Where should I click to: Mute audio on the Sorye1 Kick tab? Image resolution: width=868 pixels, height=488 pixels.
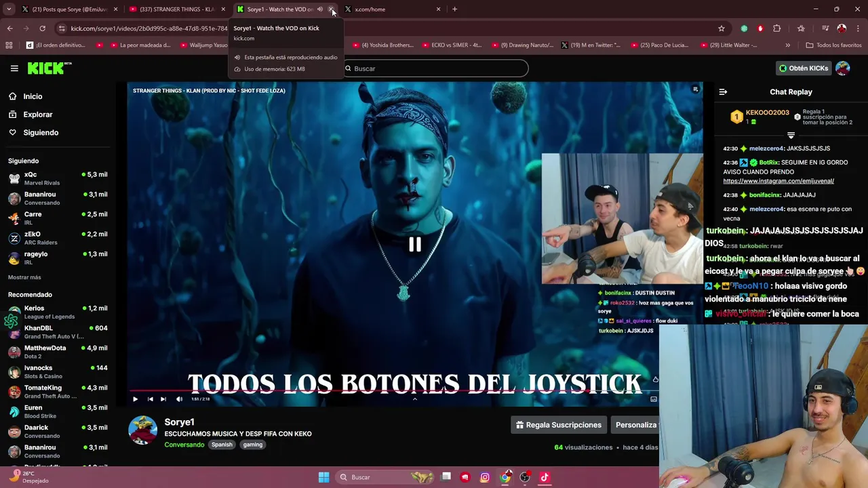click(320, 9)
